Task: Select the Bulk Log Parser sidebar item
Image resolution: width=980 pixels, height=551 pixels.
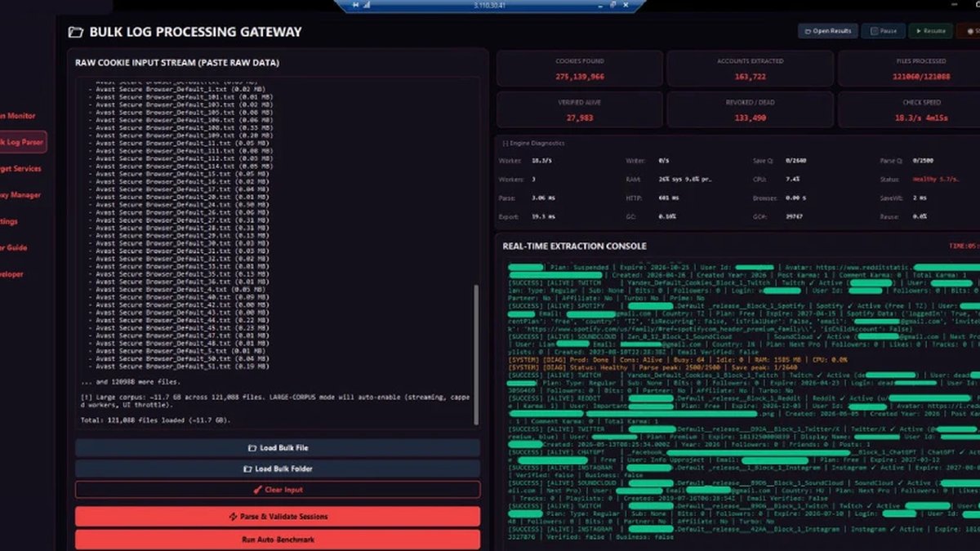Action: (x=23, y=142)
